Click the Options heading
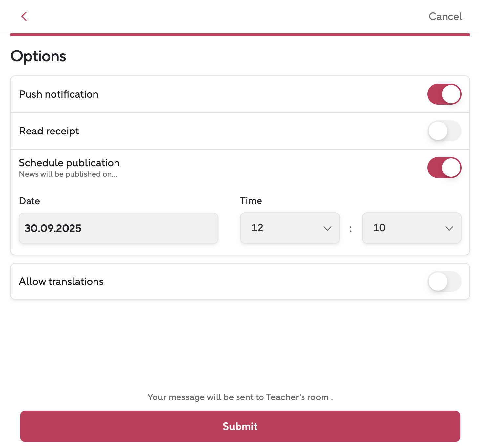 (x=38, y=56)
